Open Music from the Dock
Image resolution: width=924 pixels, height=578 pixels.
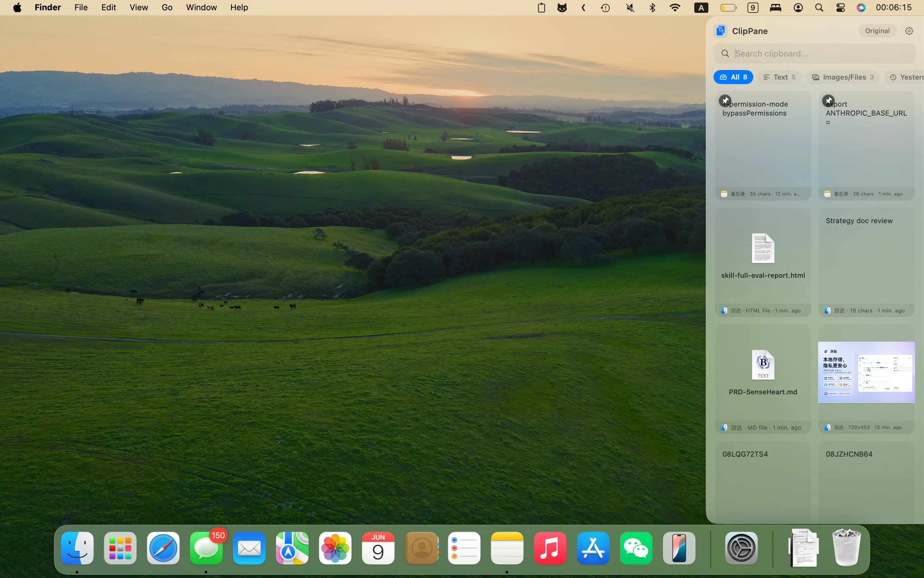coord(550,548)
